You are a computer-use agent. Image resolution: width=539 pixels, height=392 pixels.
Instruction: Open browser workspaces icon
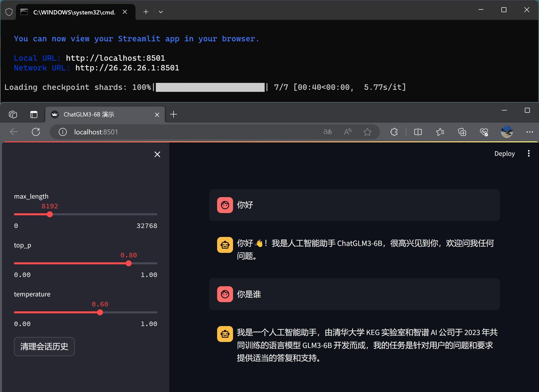13,114
